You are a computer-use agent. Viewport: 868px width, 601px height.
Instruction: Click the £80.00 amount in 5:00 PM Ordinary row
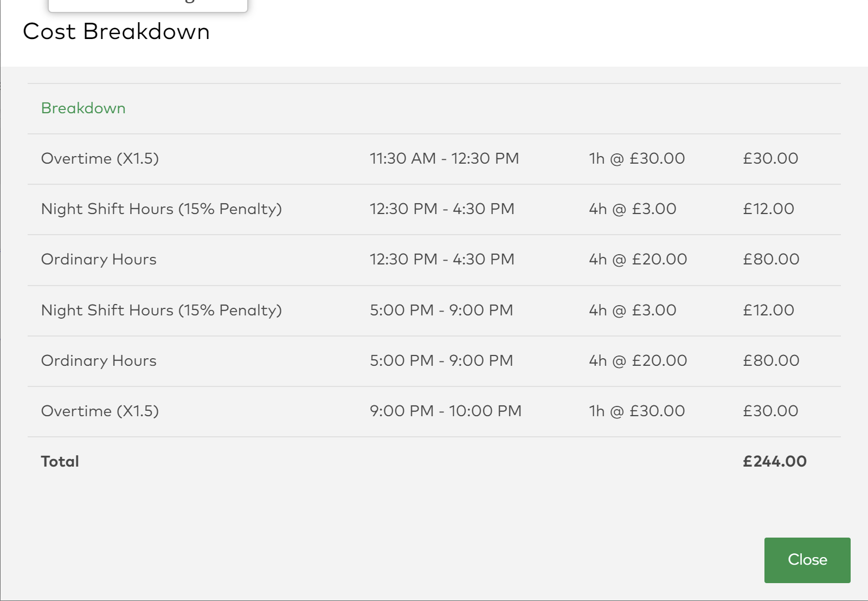(x=770, y=360)
